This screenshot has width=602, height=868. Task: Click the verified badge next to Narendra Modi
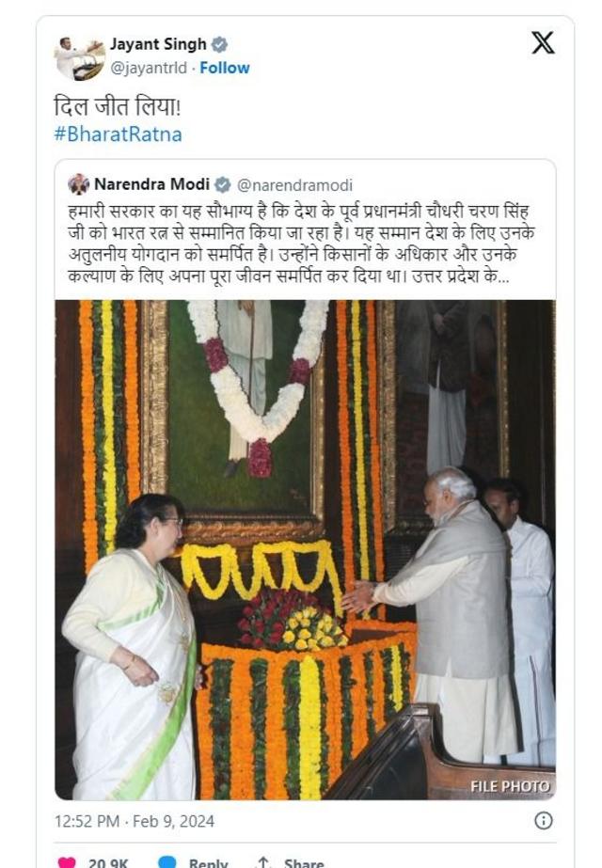point(223,185)
